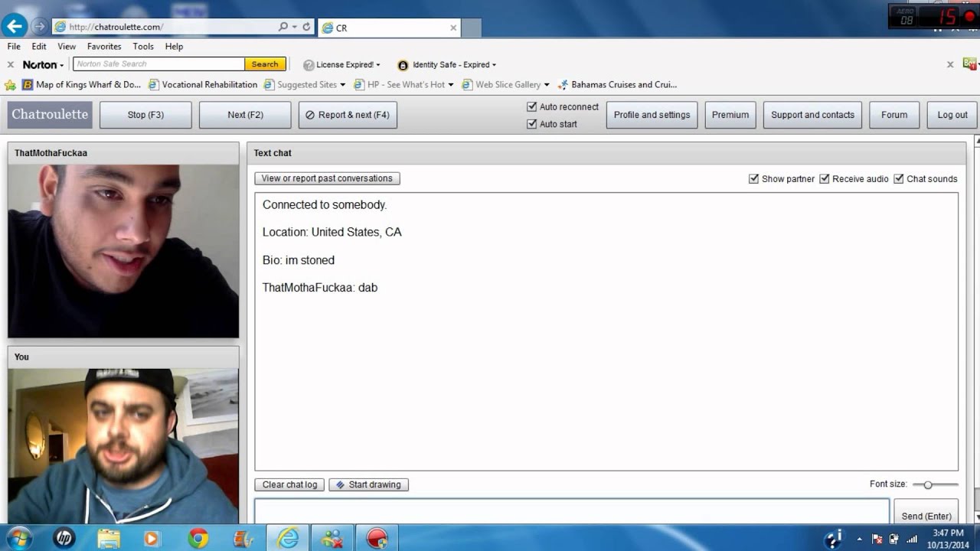Open the Norton logo menu
This screenshot has width=980, height=551.
(x=43, y=64)
